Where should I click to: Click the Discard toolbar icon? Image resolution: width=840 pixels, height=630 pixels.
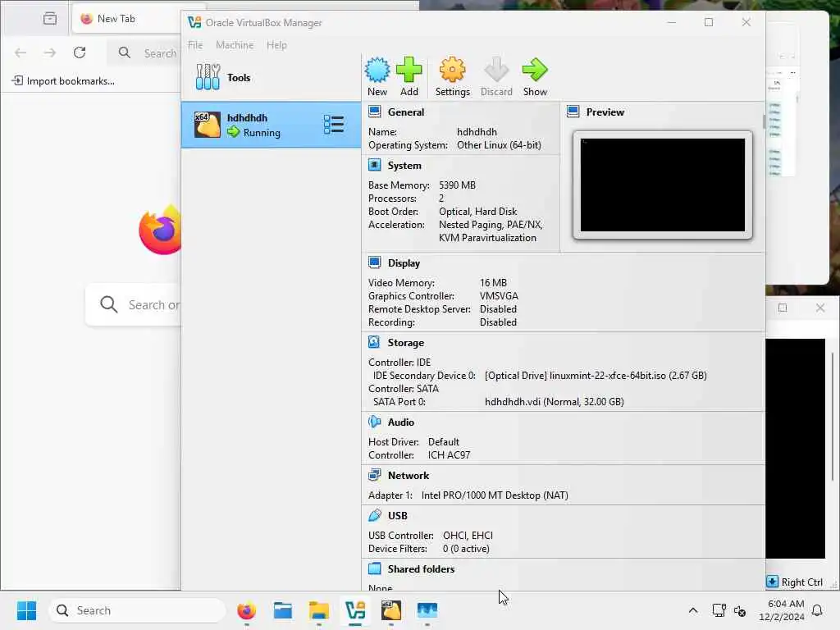[496, 70]
